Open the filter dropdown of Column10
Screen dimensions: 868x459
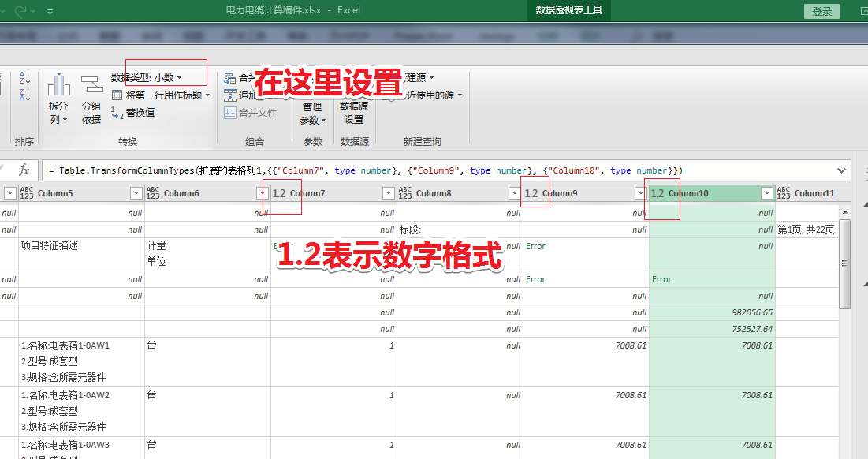pyautogui.click(x=767, y=192)
